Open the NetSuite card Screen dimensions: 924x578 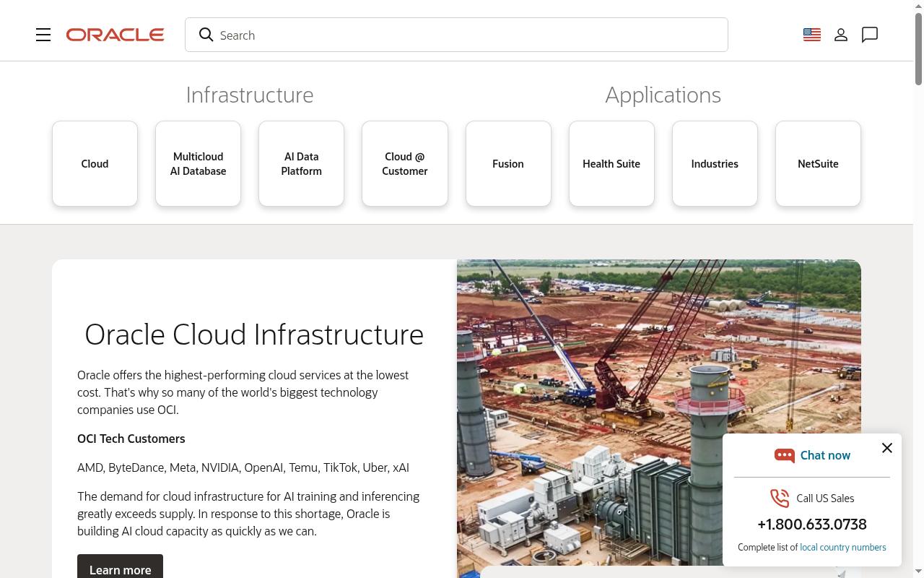[x=818, y=163]
